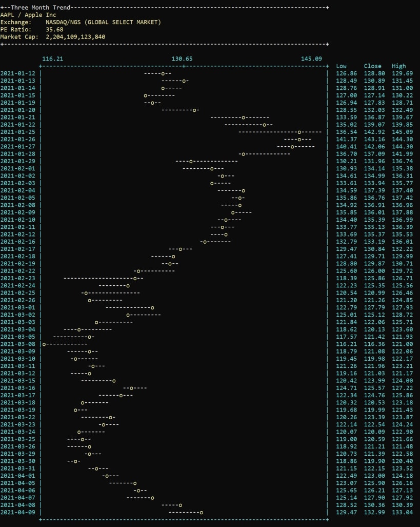
Task: Click the close value 132.99
Action: pos(374,513)
